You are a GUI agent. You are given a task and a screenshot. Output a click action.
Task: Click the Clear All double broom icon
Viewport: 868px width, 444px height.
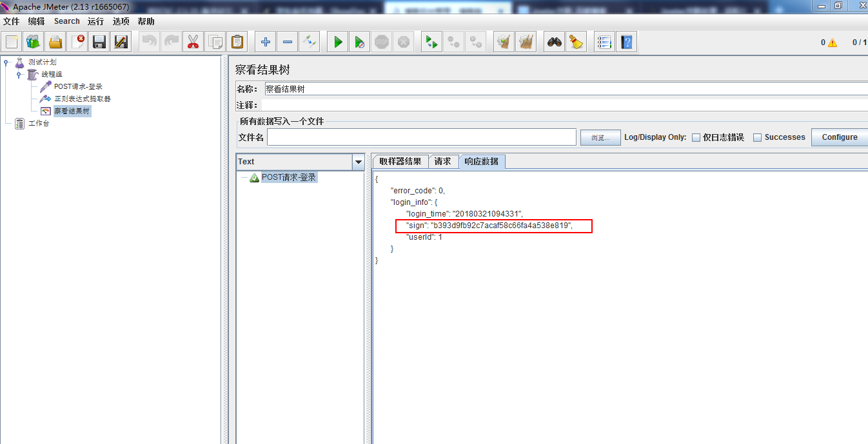tap(526, 43)
